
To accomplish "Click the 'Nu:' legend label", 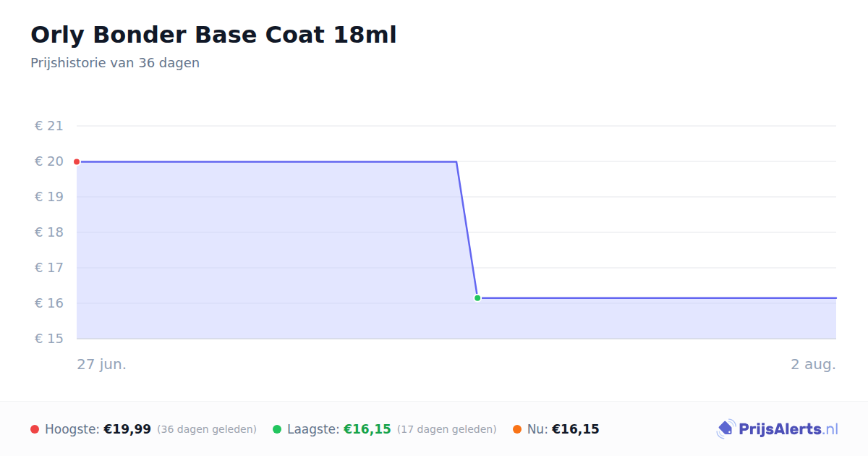I will (537, 429).
